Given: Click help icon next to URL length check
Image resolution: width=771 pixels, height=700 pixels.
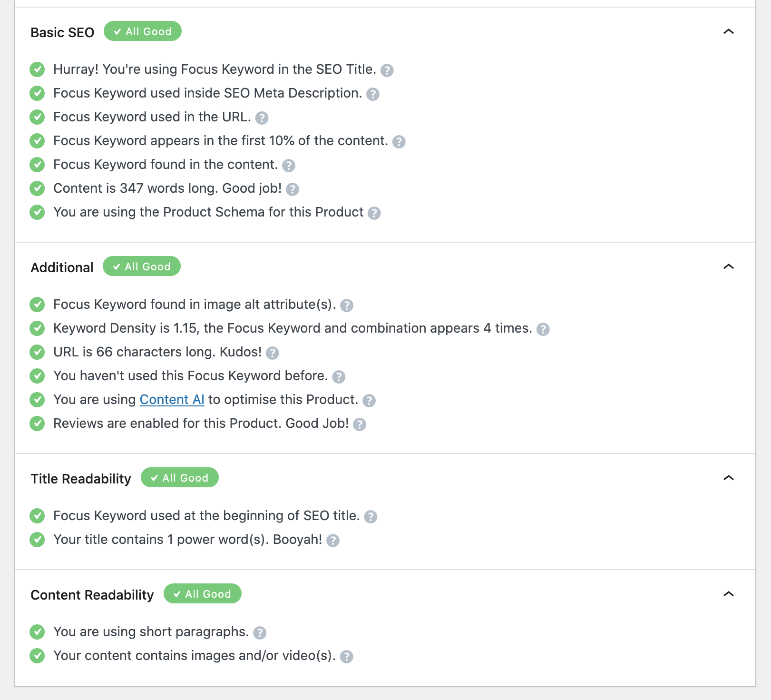Looking at the screenshot, I should [x=272, y=353].
